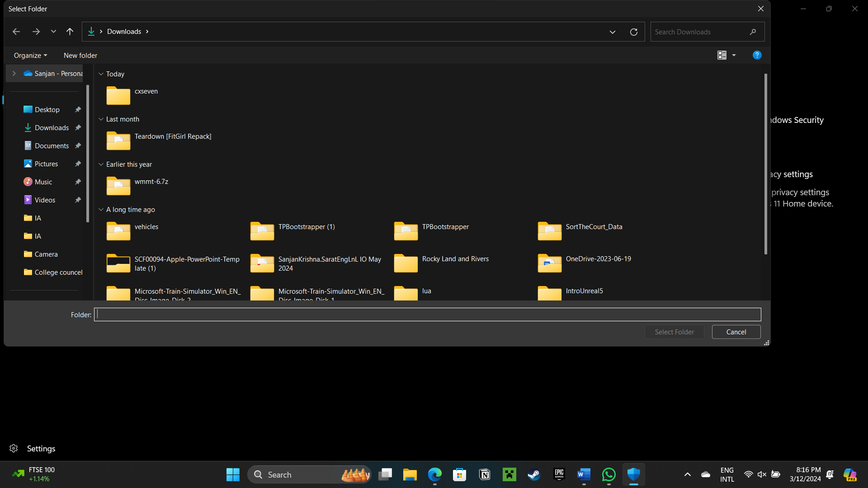This screenshot has width=868, height=488.
Task: Collapse the Today group
Action: click(x=101, y=74)
